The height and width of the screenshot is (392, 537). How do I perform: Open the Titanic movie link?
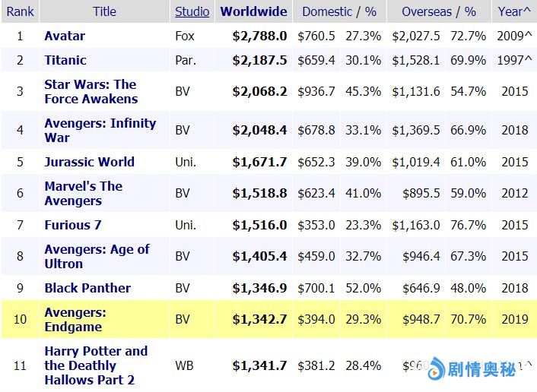[65, 60]
